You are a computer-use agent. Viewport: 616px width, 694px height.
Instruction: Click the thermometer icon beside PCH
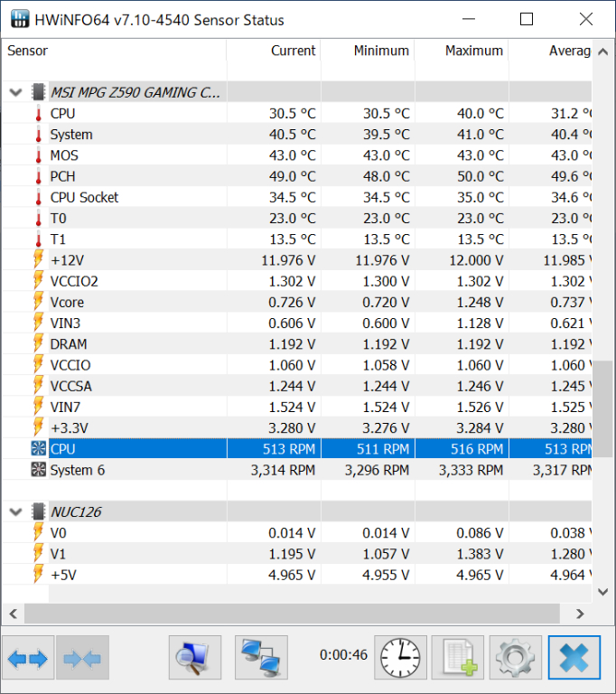[39, 176]
